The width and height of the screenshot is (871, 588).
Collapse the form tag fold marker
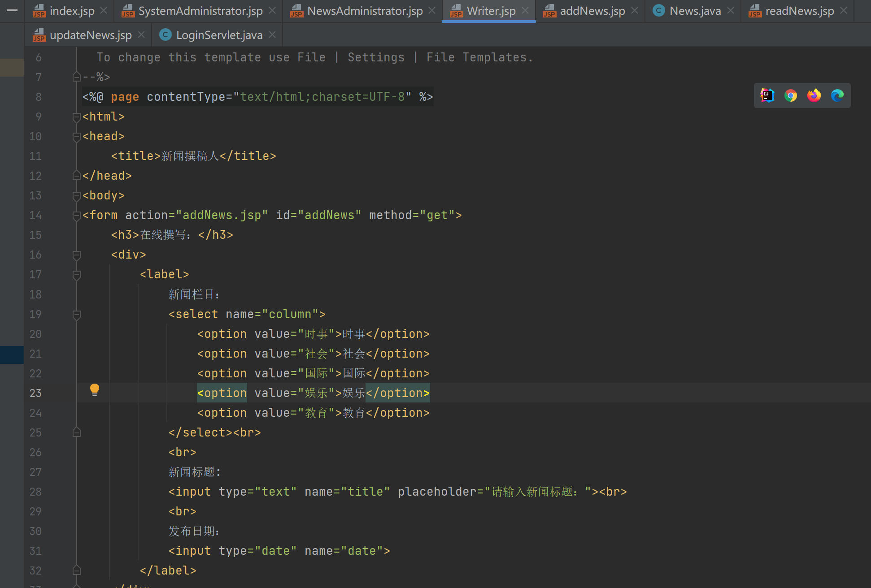pos(77,216)
